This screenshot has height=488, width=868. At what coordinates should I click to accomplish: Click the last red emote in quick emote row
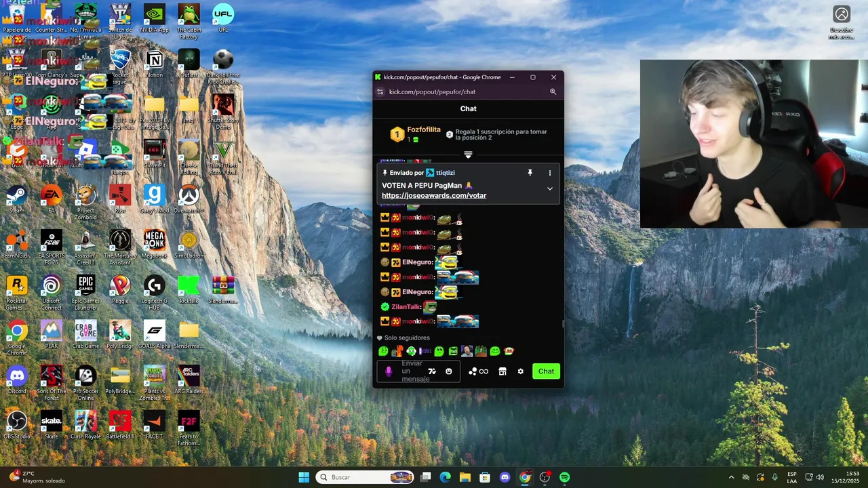pyautogui.click(x=509, y=351)
